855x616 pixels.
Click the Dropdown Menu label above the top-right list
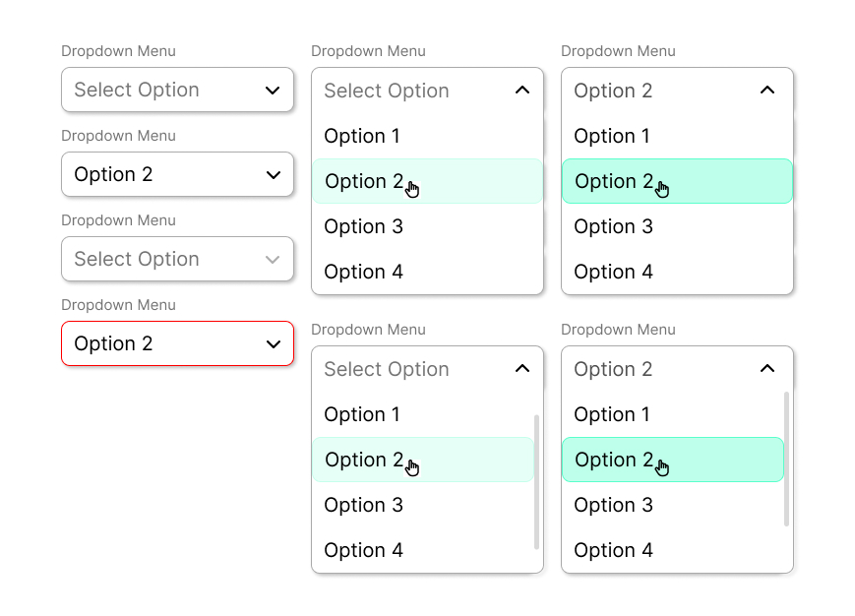[618, 51]
